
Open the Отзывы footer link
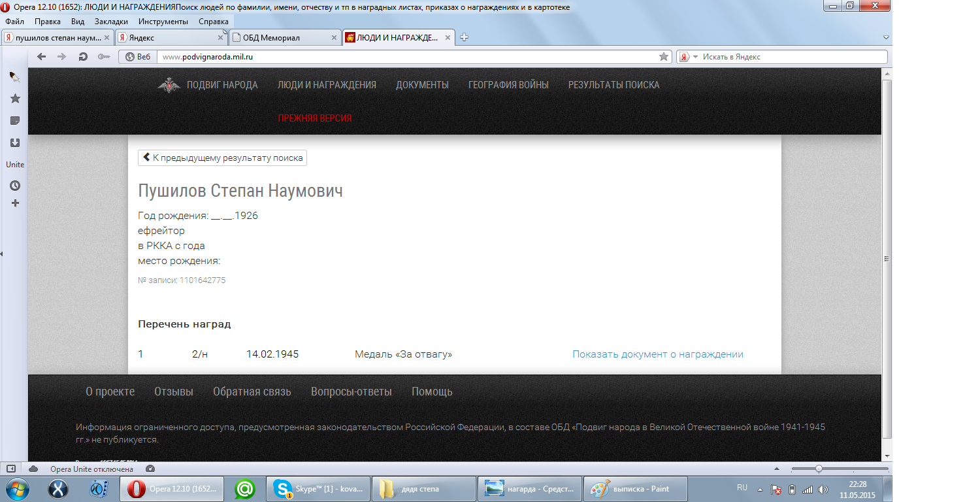coord(174,392)
